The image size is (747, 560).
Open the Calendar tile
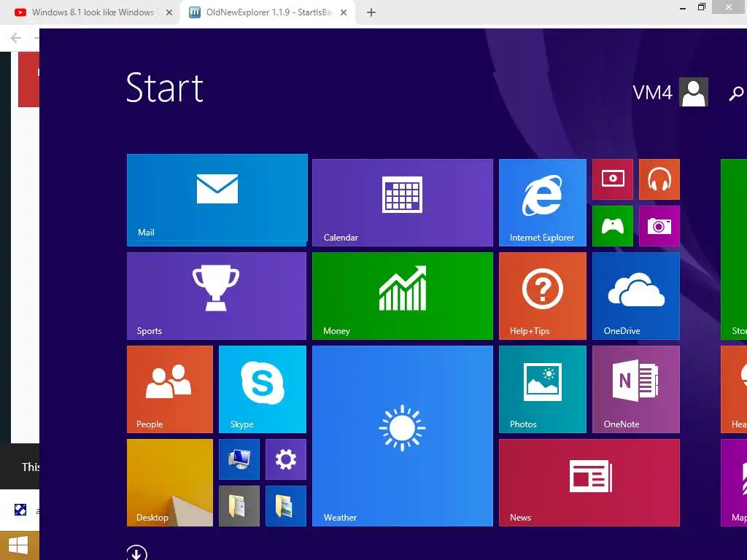click(403, 203)
